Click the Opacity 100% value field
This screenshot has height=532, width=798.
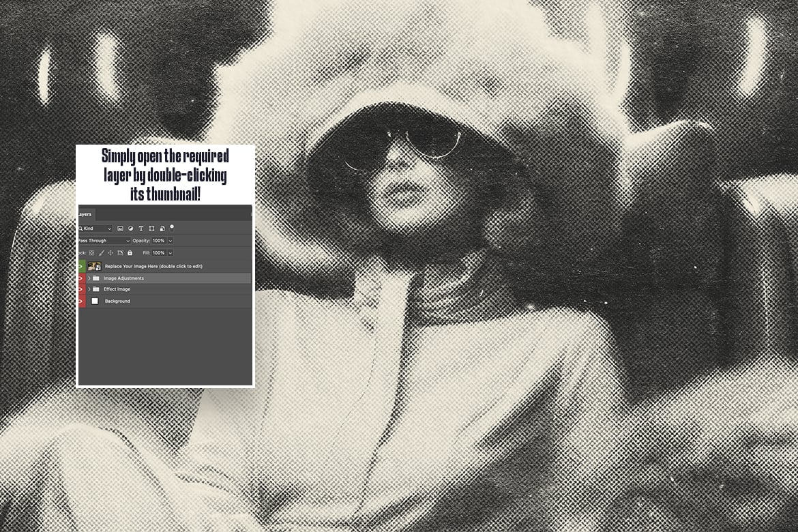click(x=159, y=241)
